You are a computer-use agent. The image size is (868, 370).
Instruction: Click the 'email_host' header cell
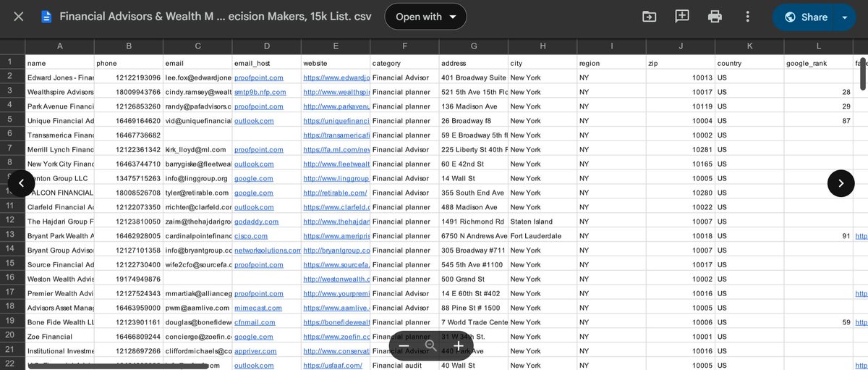[x=267, y=63]
